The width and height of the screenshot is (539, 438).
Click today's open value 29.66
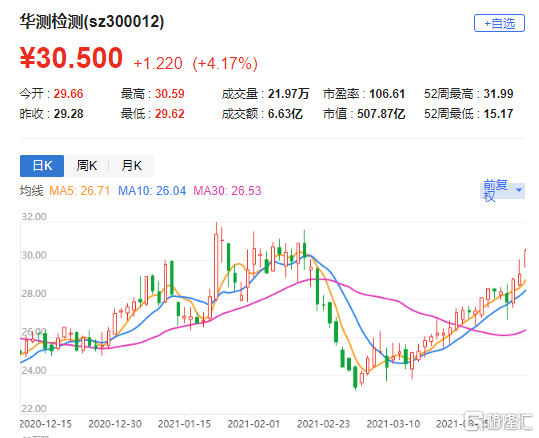[x=68, y=94]
